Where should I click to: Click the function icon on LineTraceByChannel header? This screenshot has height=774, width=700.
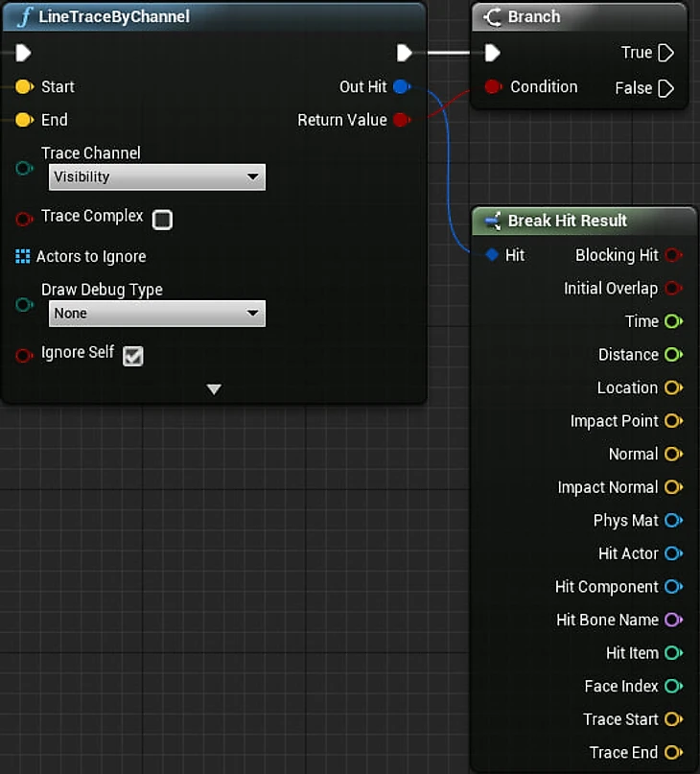pyautogui.click(x=24, y=16)
